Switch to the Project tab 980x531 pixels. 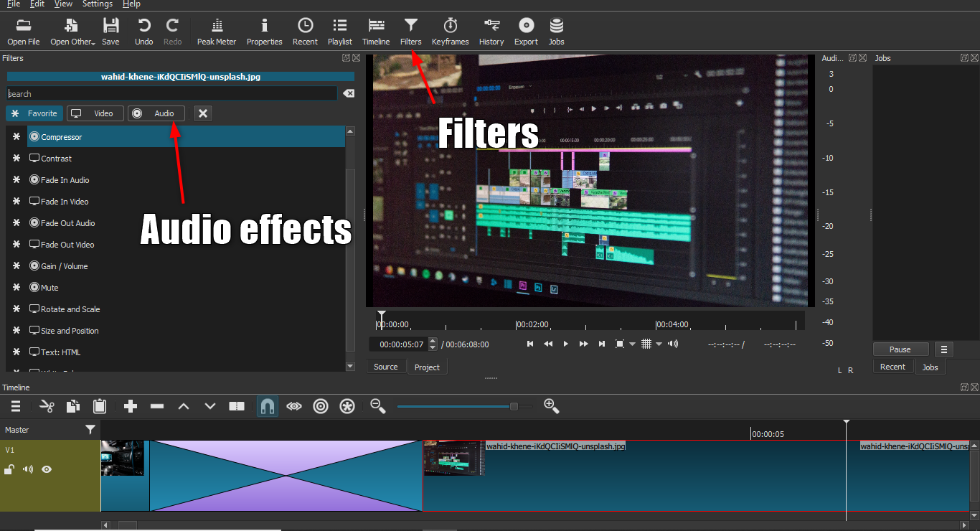pyautogui.click(x=427, y=367)
